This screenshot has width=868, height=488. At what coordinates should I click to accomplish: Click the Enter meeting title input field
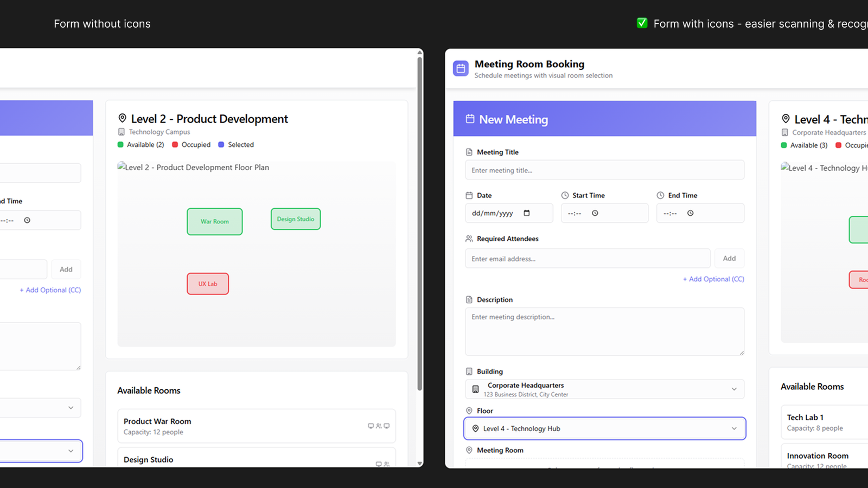click(x=605, y=170)
